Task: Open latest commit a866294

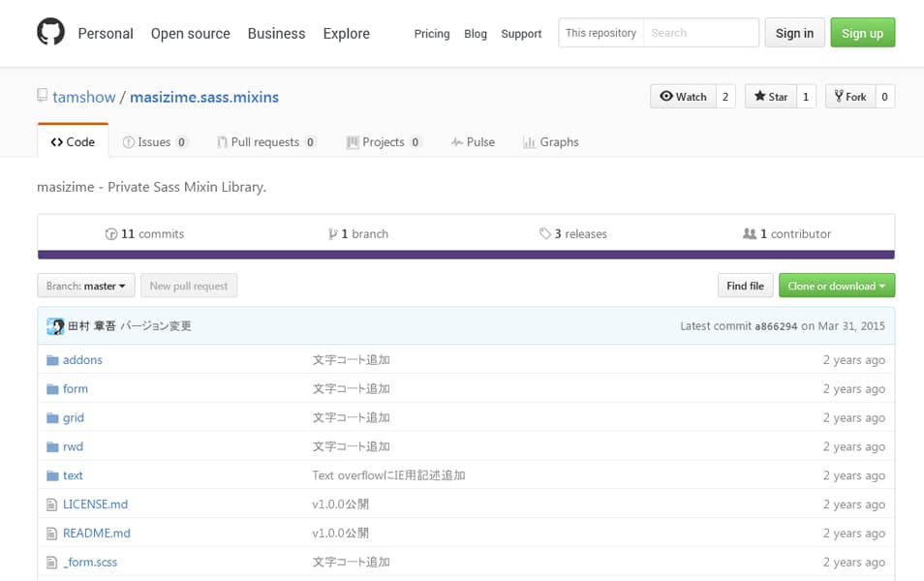Action: point(776,326)
